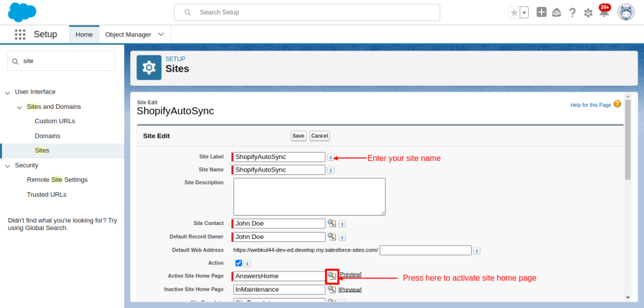Click the scrollbar down arrow
This screenshot has width=644, height=308.
(x=628, y=297)
